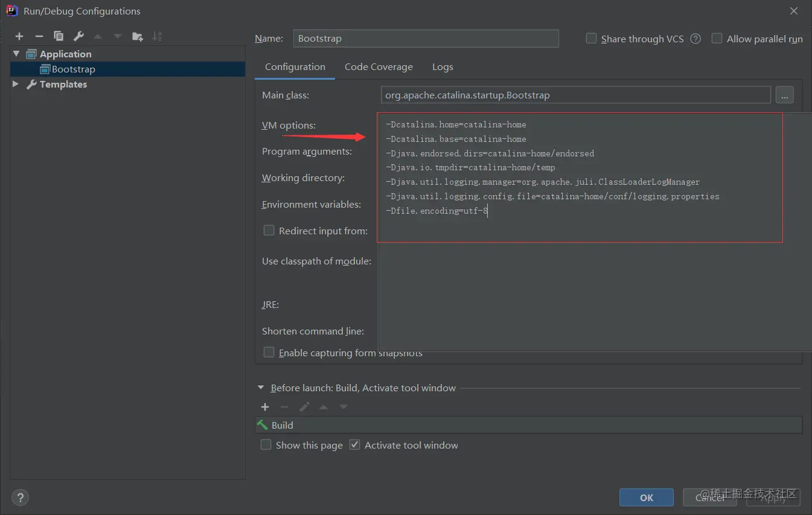Open Share through VCS help icon
Image resolution: width=812 pixels, height=515 pixels.
point(695,39)
